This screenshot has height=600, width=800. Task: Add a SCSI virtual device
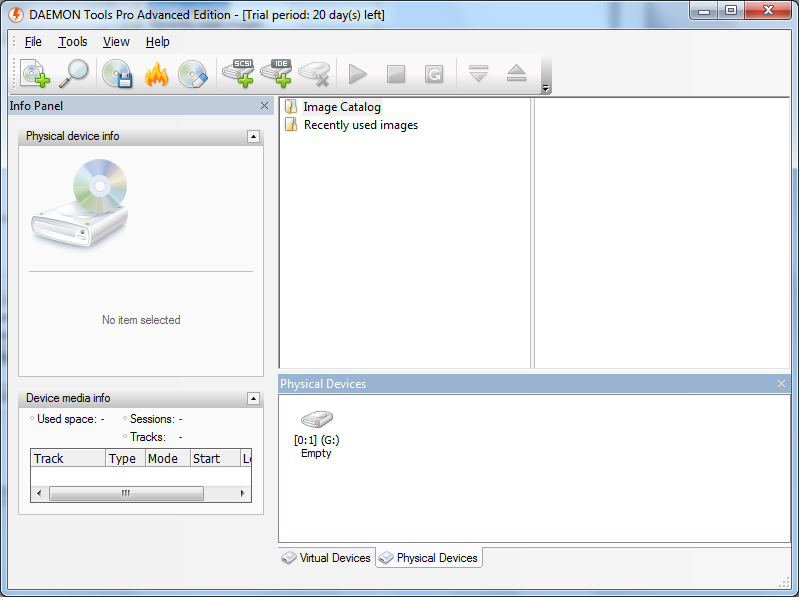238,73
